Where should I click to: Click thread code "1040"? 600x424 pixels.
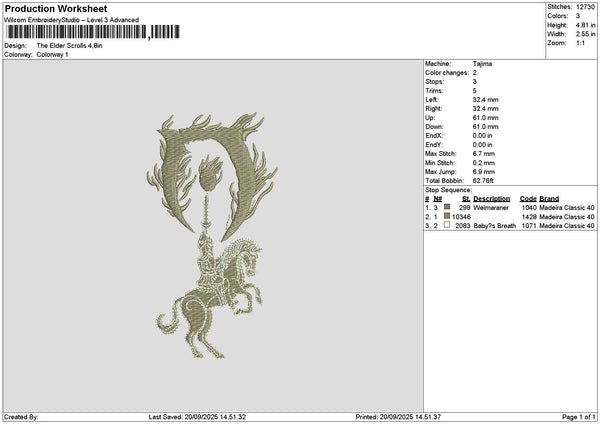pyautogui.click(x=529, y=208)
